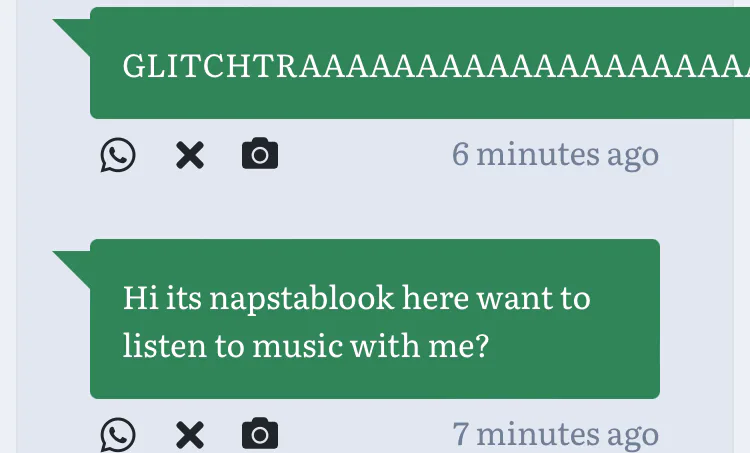
Task: Click the line "listen to music with me?"
Action: point(305,345)
